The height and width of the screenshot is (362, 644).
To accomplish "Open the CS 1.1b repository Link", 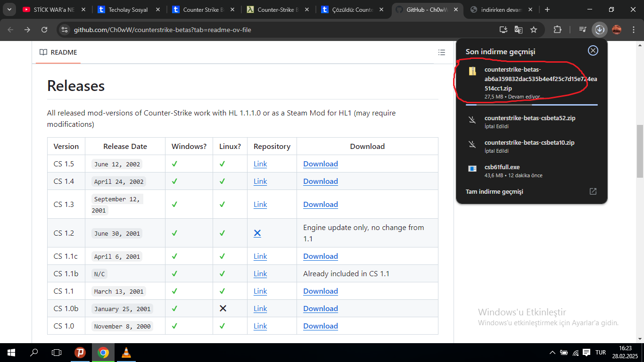I will pos(260,274).
